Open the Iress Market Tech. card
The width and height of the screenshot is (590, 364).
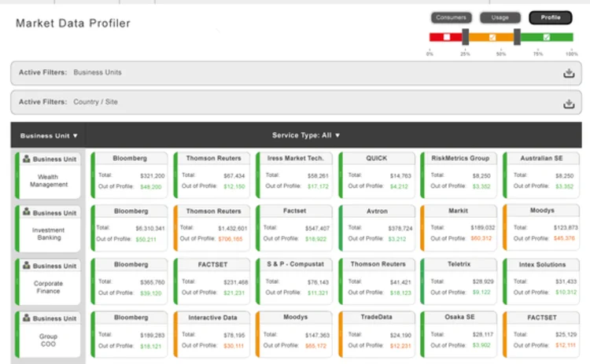[294, 175]
